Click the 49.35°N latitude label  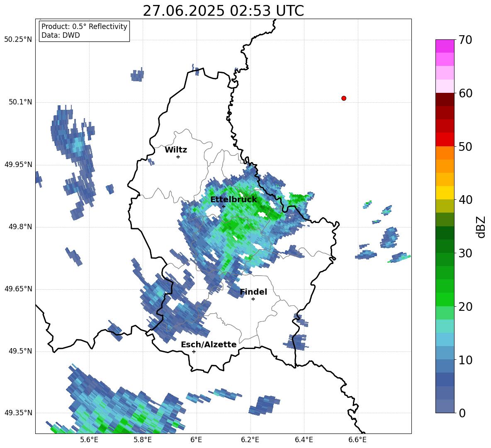click(x=18, y=413)
